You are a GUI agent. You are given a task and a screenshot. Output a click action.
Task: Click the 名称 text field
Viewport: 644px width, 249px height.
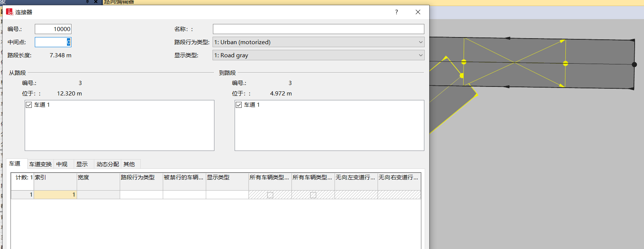pos(318,29)
